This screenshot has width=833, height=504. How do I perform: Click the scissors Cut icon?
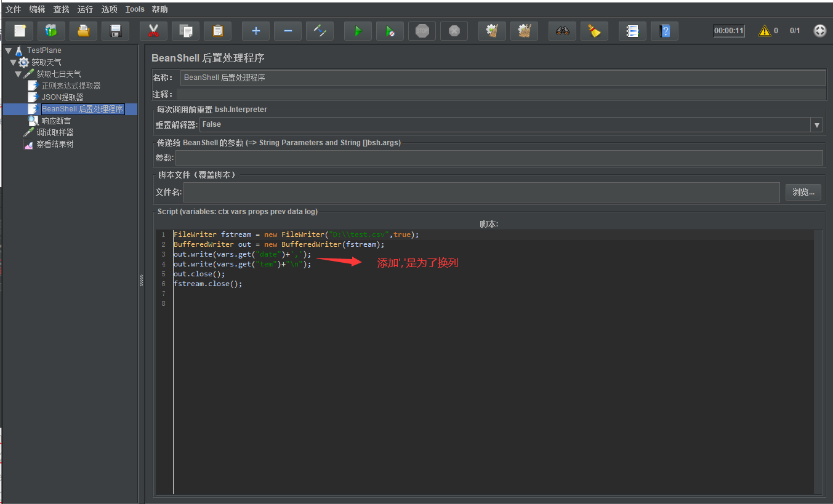pyautogui.click(x=153, y=31)
